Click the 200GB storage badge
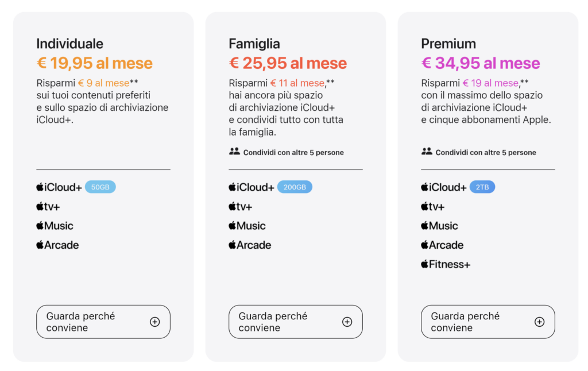 (x=295, y=187)
